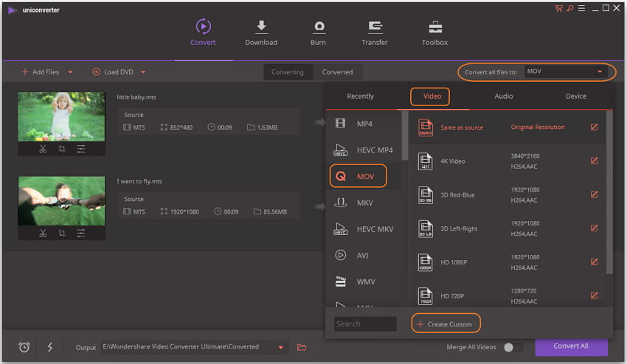
Task: Trim I want to fly.mts with scissors
Action: (x=43, y=234)
